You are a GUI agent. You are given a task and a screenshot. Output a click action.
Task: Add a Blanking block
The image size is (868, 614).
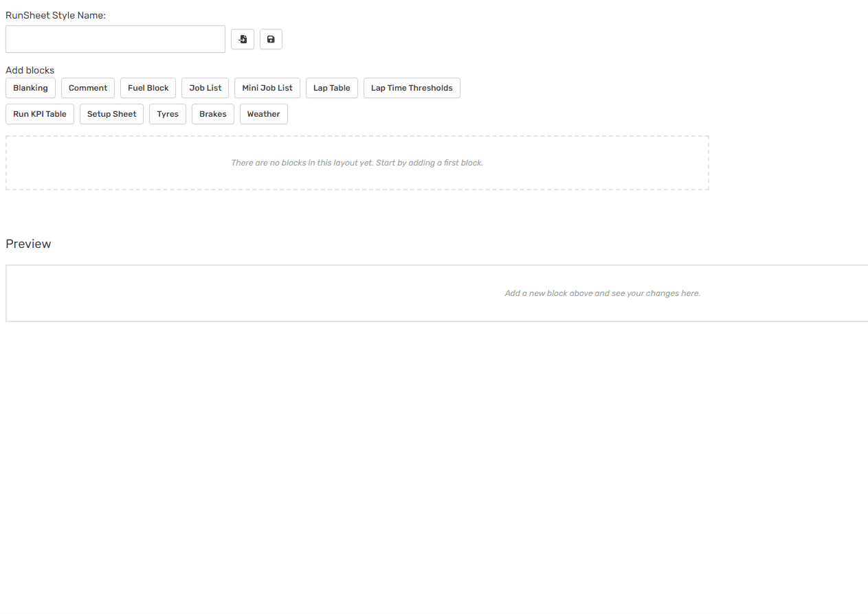(30, 88)
